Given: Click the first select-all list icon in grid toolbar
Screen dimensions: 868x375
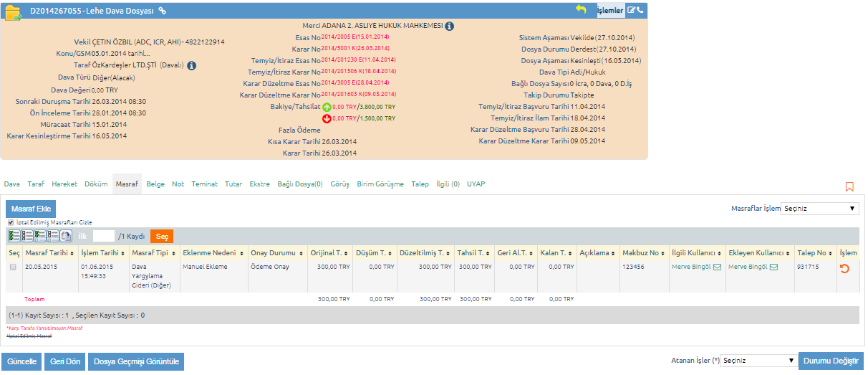Looking at the screenshot, I should (x=14, y=235).
